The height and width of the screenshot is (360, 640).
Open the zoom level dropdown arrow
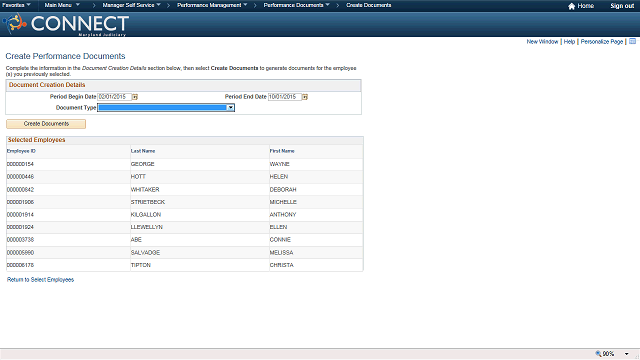[627, 354]
